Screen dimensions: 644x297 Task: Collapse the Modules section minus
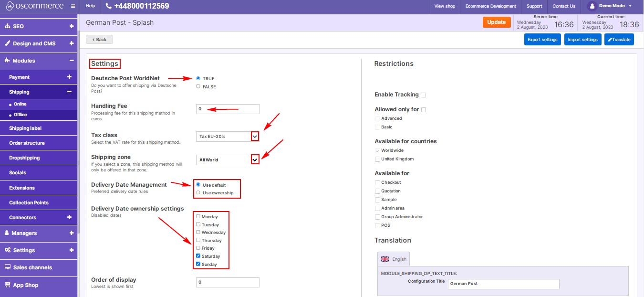(71, 61)
